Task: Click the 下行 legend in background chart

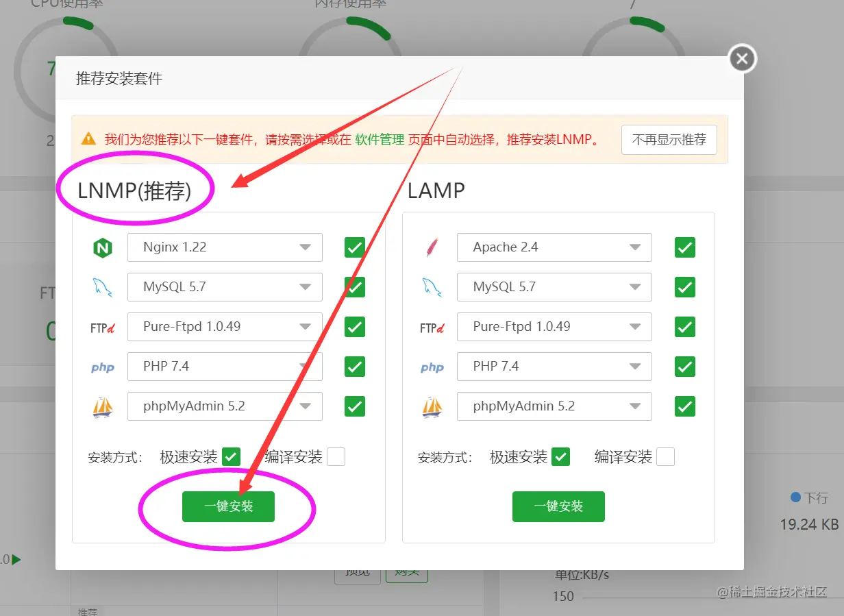Action: [809, 497]
